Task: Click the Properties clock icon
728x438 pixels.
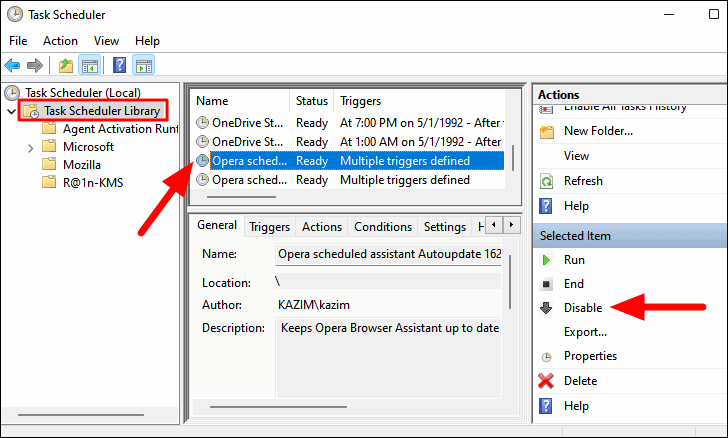Action: point(547,357)
